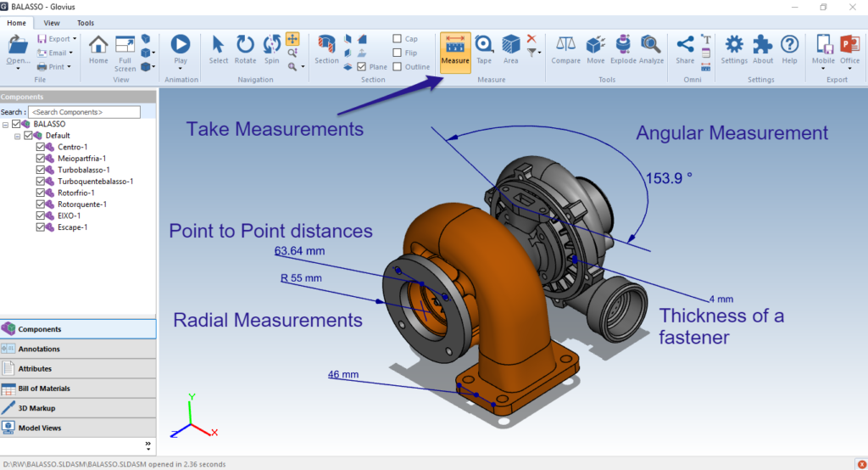Switch to Full Screen view
This screenshot has width=868, height=470.
point(125,45)
